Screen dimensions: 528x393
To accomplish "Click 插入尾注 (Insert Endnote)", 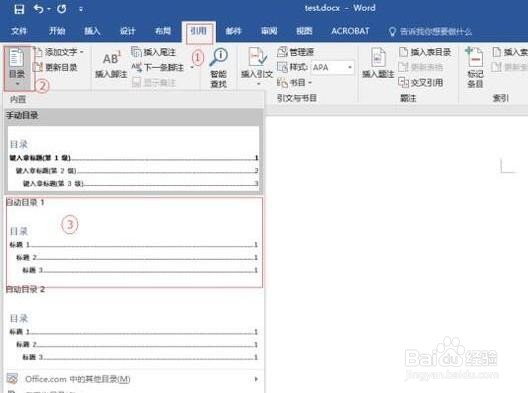I will pyautogui.click(x=154, y=52).
